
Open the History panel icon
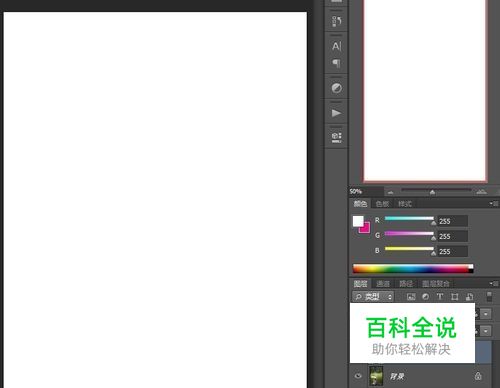[336, 21]
